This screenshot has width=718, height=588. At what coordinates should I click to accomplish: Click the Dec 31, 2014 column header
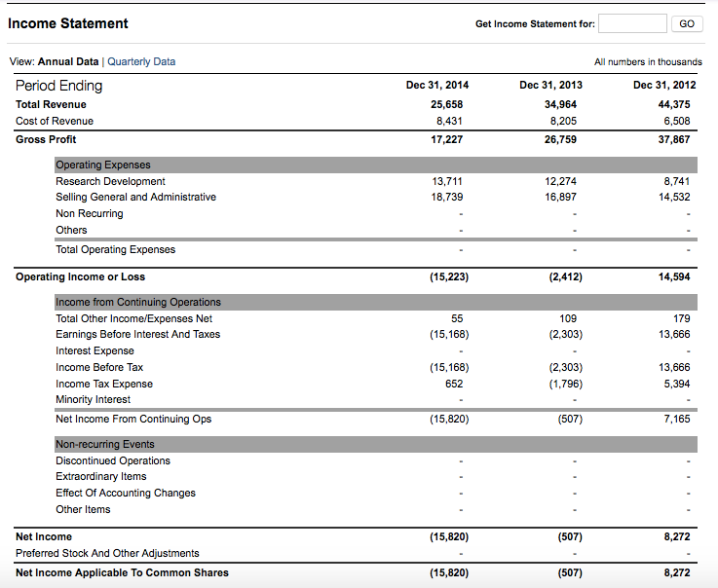coord(436,86)
